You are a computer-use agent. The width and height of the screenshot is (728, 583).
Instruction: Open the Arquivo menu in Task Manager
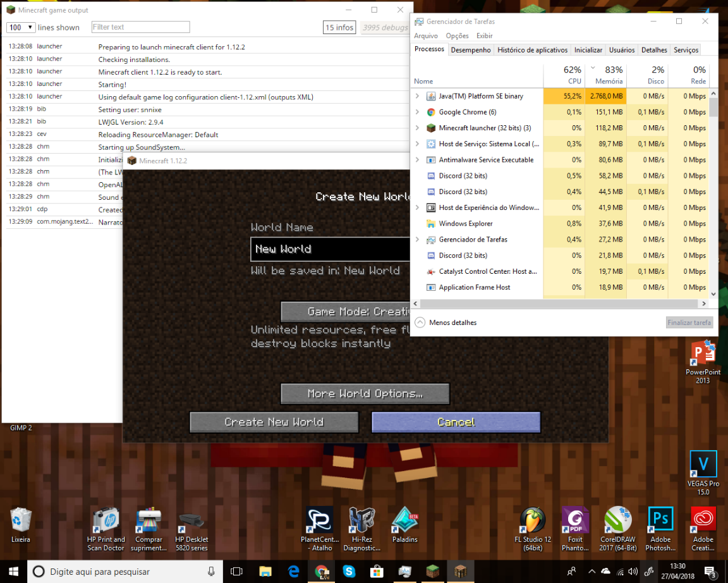[426, 36]
